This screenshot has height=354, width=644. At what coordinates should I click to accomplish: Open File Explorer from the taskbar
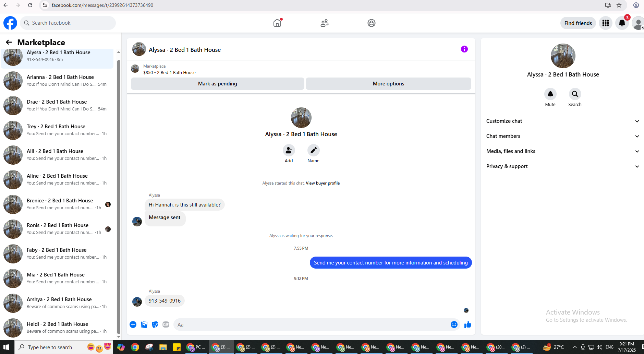[x=163, y=347]
